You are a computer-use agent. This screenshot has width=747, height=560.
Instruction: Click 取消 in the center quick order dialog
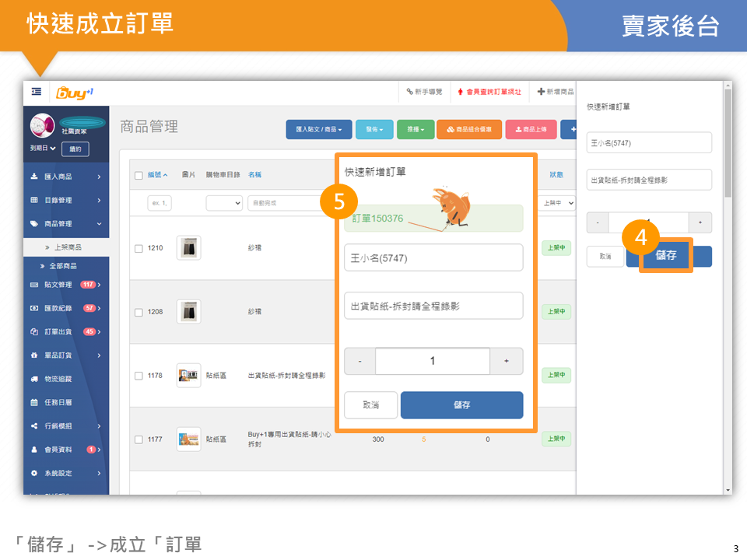pos(370,405)
